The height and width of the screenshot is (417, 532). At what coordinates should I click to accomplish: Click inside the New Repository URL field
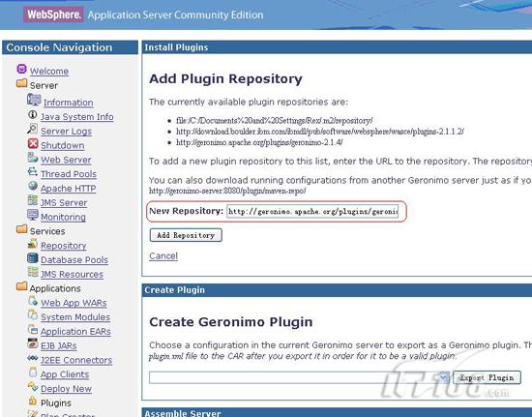312,211
